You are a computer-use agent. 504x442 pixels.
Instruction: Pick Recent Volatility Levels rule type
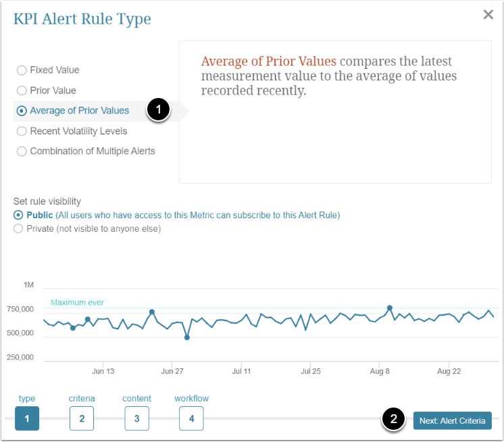(22, 131)
